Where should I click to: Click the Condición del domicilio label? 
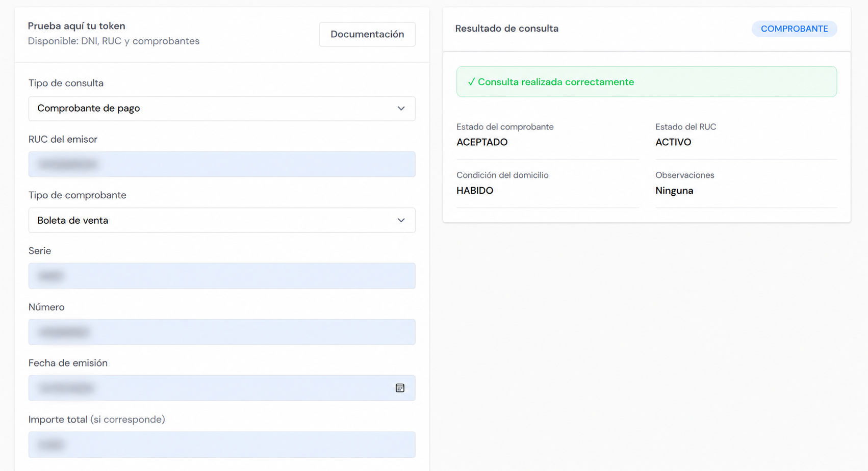coord(502,175)
